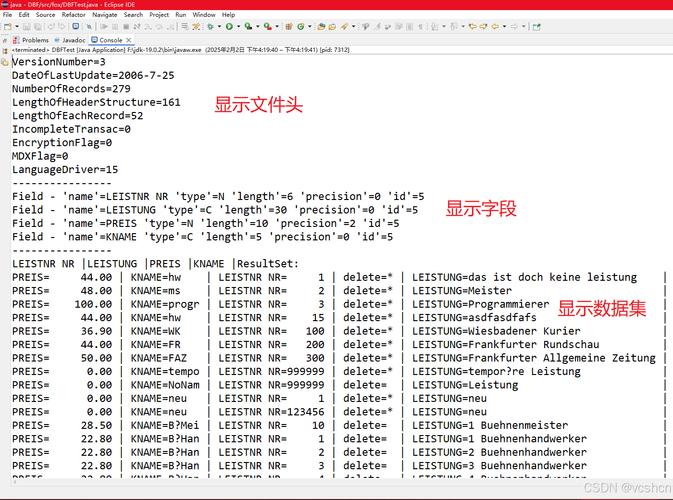The width and height of the screenshot is (673, 500).
Task: Go to last edit location arrow
Action: (474, 26)
